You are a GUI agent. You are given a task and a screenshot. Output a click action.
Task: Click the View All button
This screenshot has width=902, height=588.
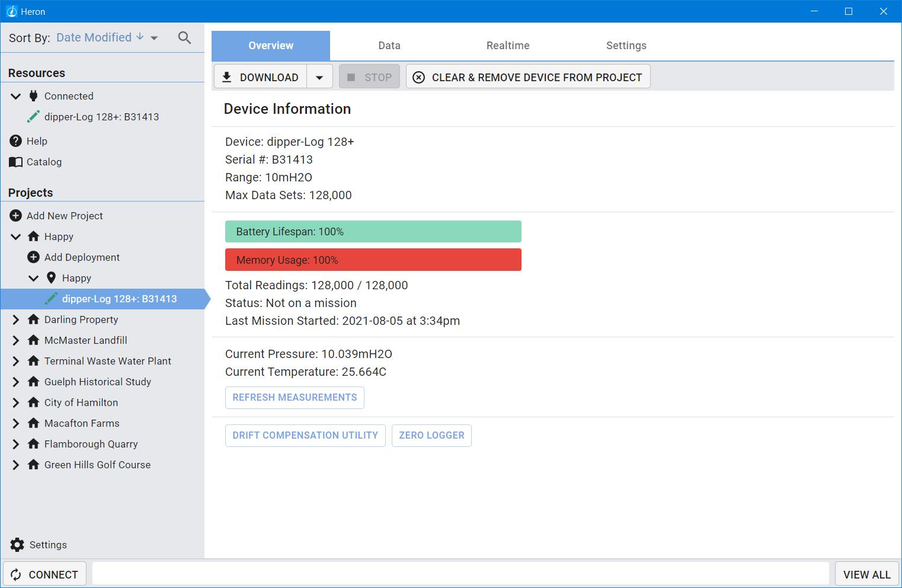click(867, 574)
